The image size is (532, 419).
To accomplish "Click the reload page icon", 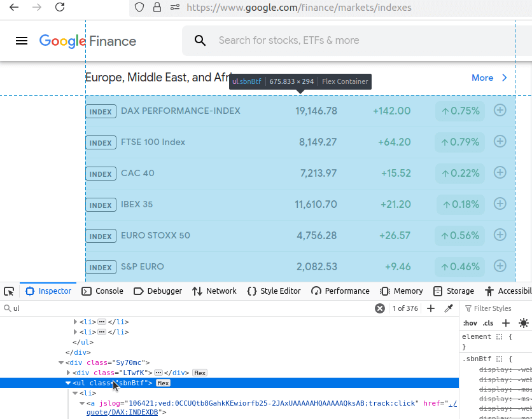I will point(60,8).
